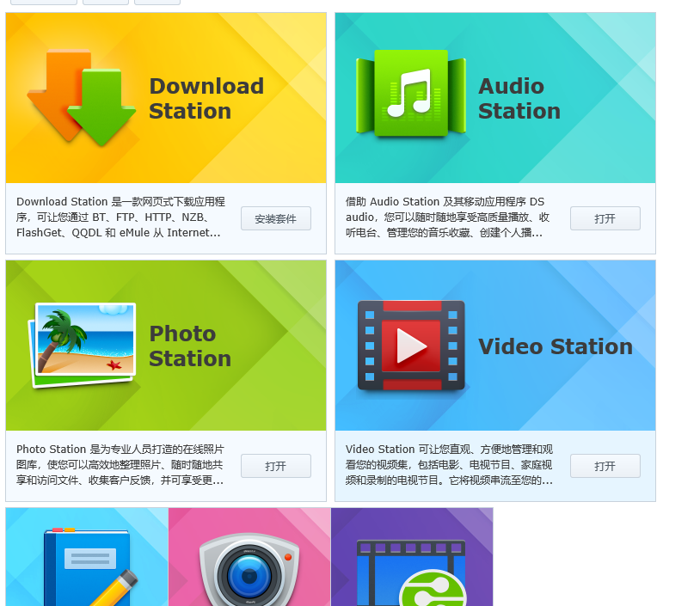Viewport: 700px width, 606px height.
Task: Click the Photo Station beach picture icon
Action: point(83,345)
